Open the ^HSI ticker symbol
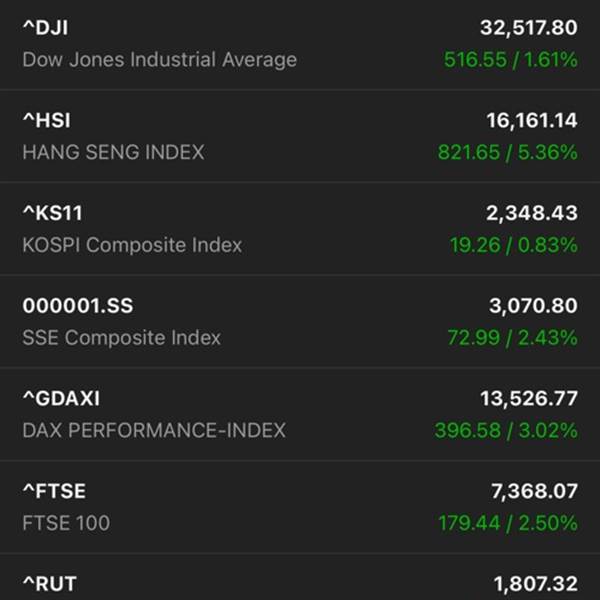 46,121
